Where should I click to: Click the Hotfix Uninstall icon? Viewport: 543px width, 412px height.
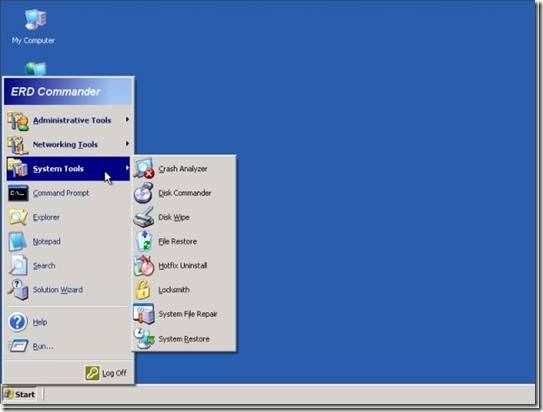[144, 266]
